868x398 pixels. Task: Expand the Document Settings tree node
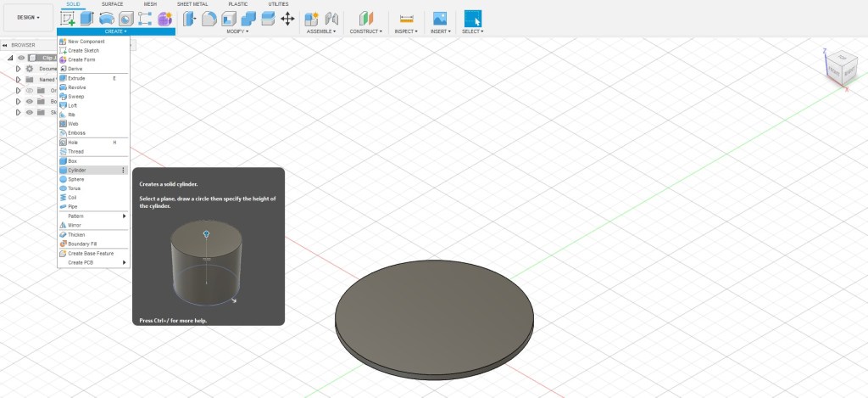[x=18, y=69]
